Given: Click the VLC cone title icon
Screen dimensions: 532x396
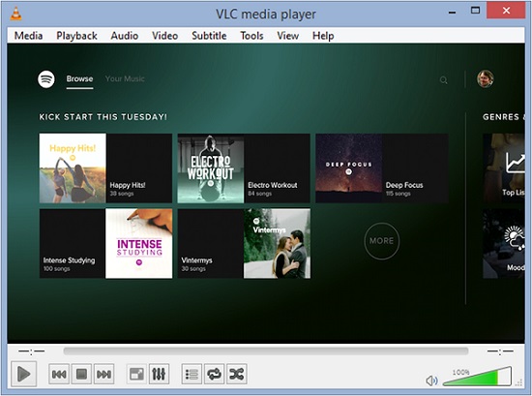Looking at the screenshot, I should coord(15,14).
